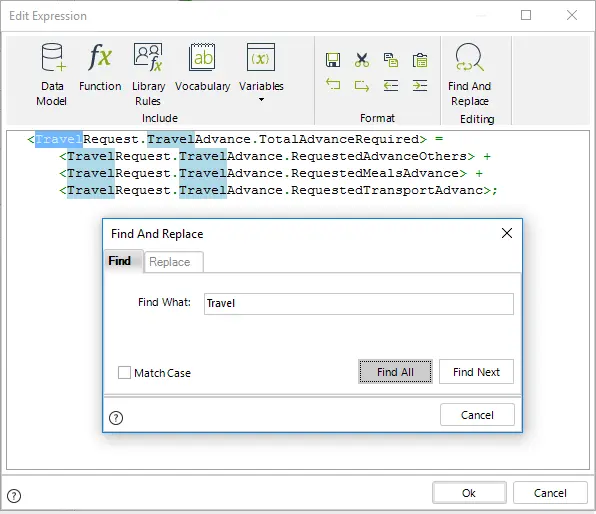Click the Redo arrow icon
Screen dimensions: 596x514
[362, 86]
